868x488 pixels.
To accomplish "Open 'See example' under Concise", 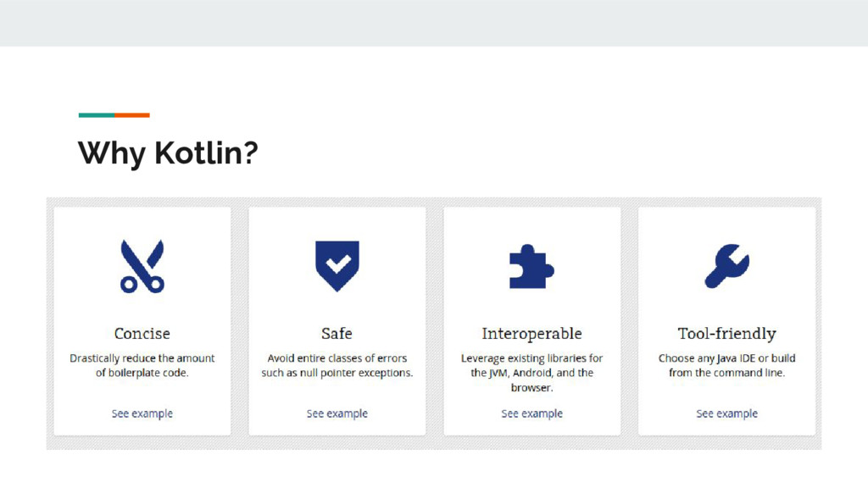I will (x=142, y=413).
